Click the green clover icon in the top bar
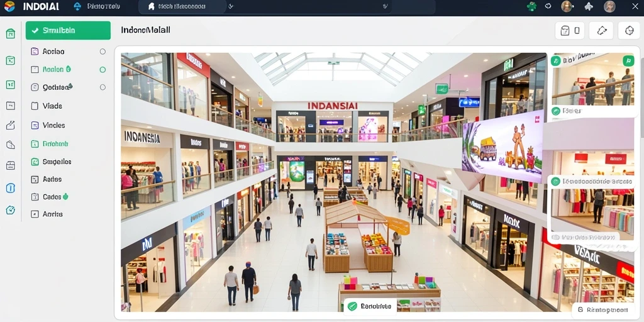The width and height of the screenshot is (644, 322). [x=531, y=6]
